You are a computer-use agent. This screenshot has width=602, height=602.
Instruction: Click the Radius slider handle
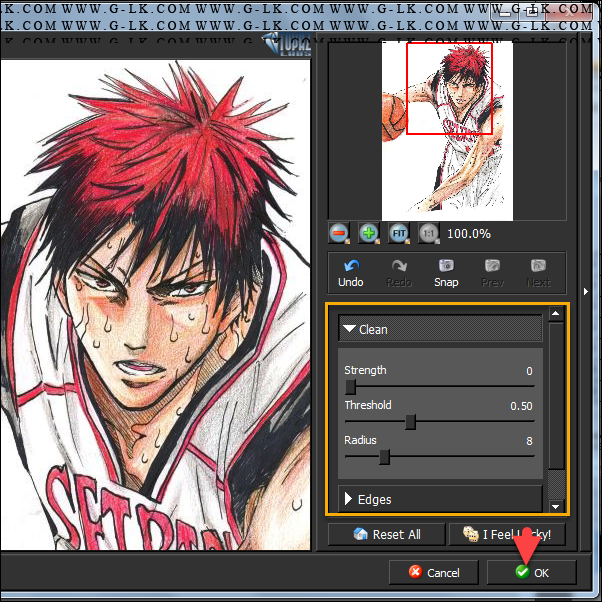(384, 457)
